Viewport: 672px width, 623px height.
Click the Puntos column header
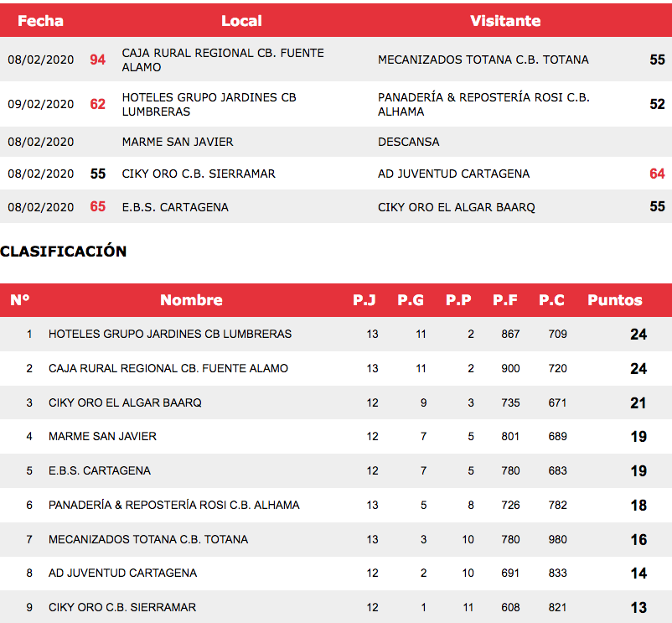click(615, 300)
